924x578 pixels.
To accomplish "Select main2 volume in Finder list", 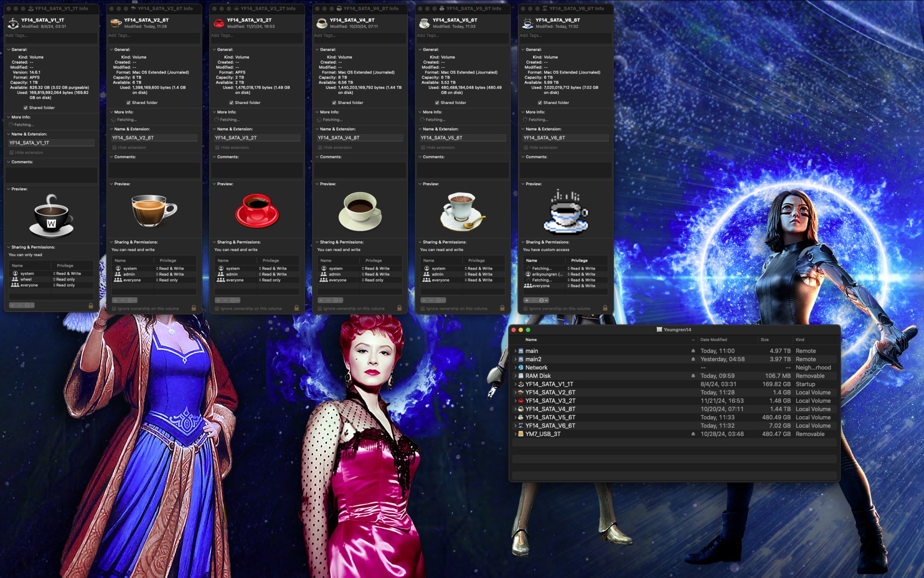I will click(x=533, y=359).
